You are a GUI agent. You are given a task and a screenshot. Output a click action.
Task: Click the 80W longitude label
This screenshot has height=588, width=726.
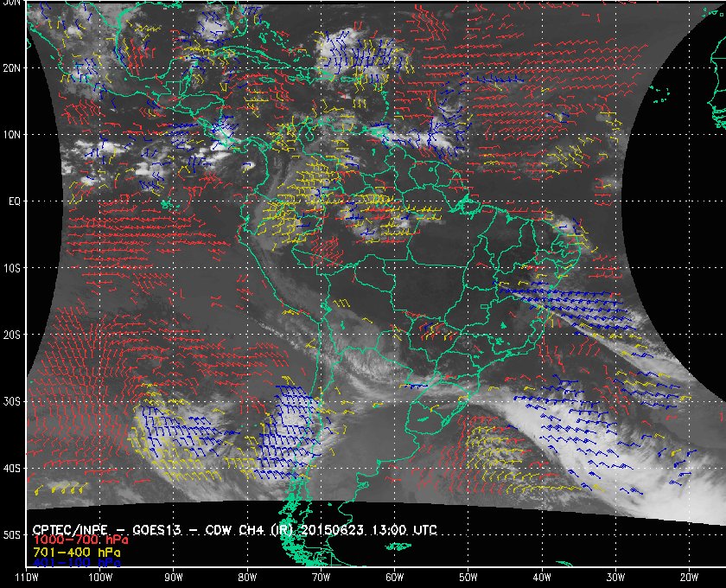click(247, 578)
